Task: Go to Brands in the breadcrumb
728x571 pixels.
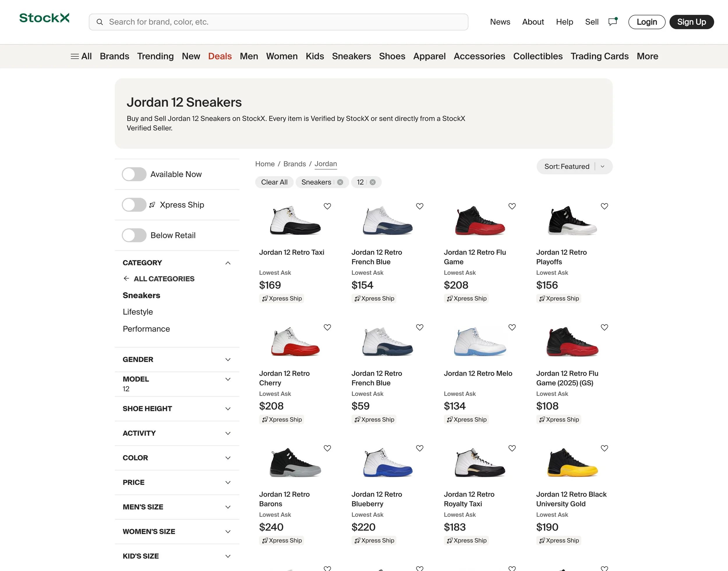Action: (294, 164)
